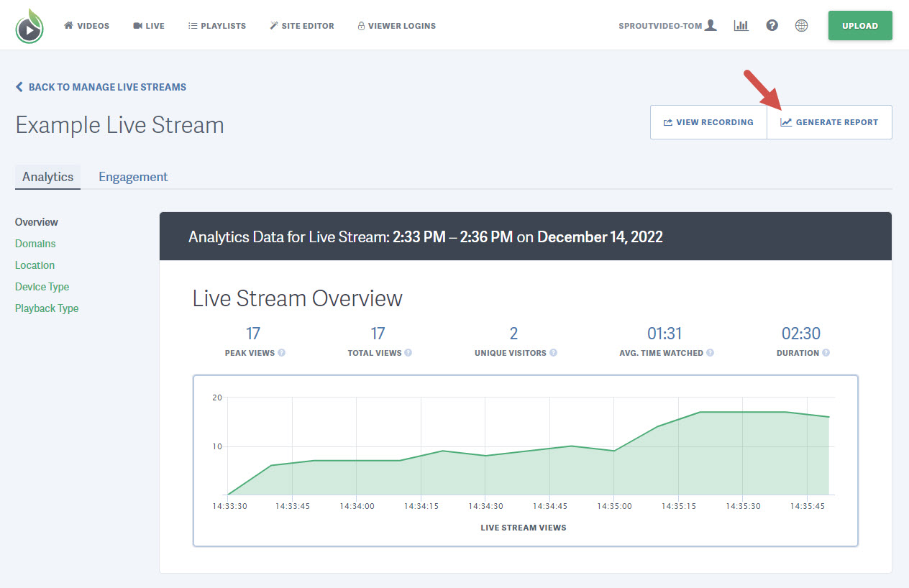Viewport: 909px width, 588px height.
Task: Open the Videos menu item
Action: [x=86, y=25]
